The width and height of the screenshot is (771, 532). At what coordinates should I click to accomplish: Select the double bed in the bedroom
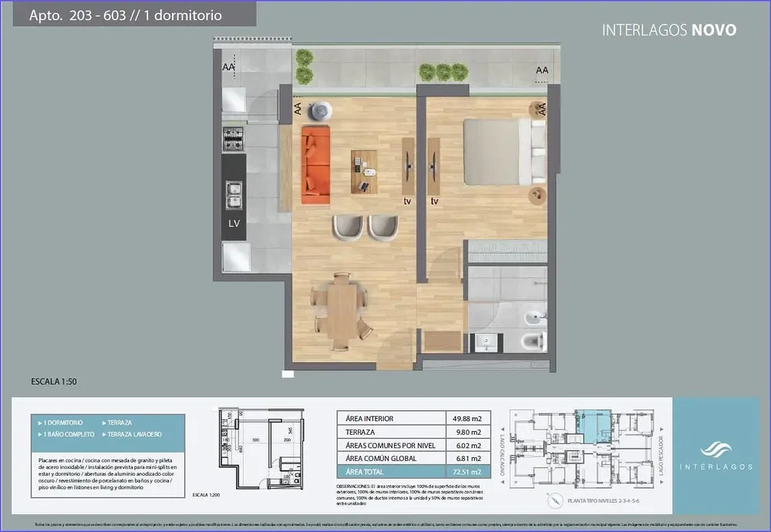pos(504,152)
